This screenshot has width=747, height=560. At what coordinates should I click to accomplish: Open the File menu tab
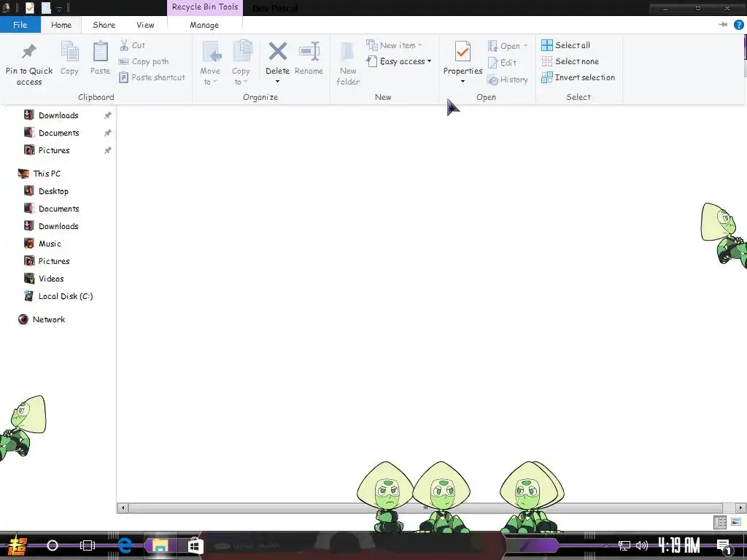(20, 25)
